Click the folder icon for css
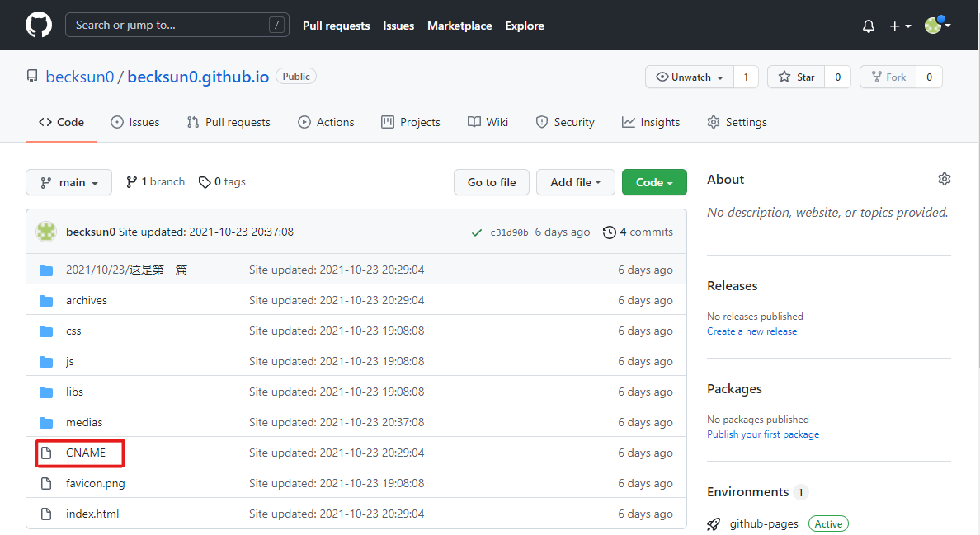The height and width of the screenshot is (535, 980). [46, 331]
